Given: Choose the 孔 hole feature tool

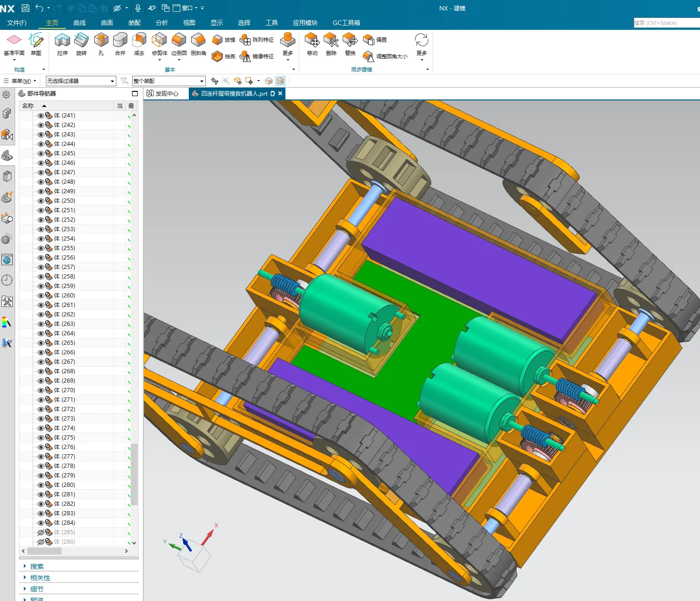Looking at the screenshot, I should (x=101, y=45).
